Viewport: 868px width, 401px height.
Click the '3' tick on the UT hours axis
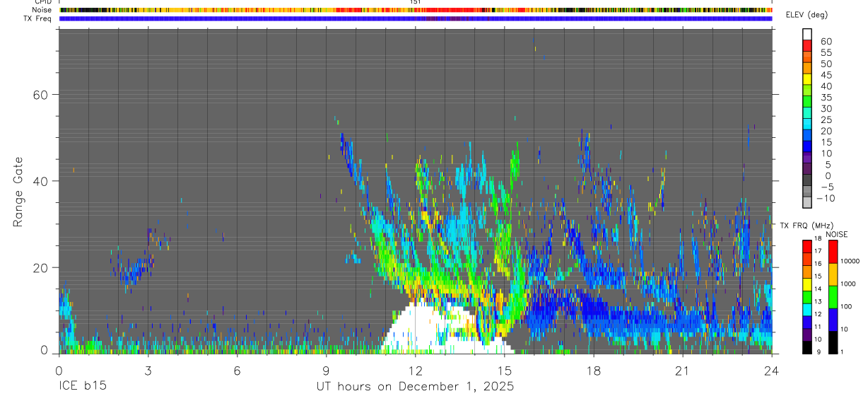[148, 371]
